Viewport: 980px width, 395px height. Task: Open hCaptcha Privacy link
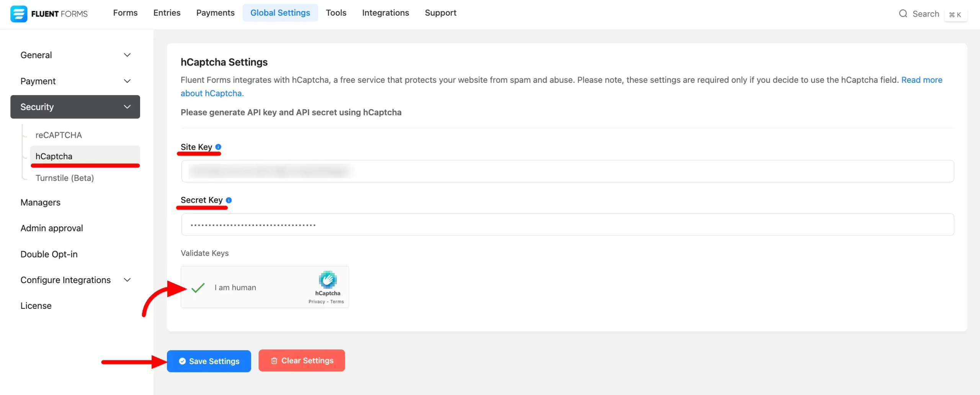point(317,302)
